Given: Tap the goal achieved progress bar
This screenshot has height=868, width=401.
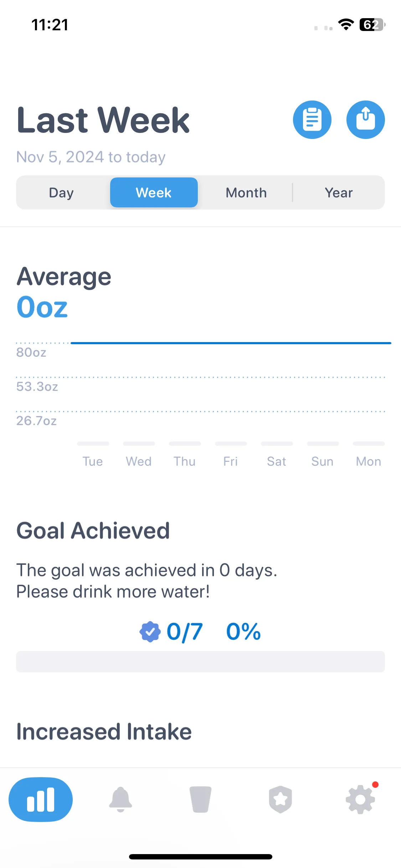Looking at the screenshot, I should (x=200, y=662).
